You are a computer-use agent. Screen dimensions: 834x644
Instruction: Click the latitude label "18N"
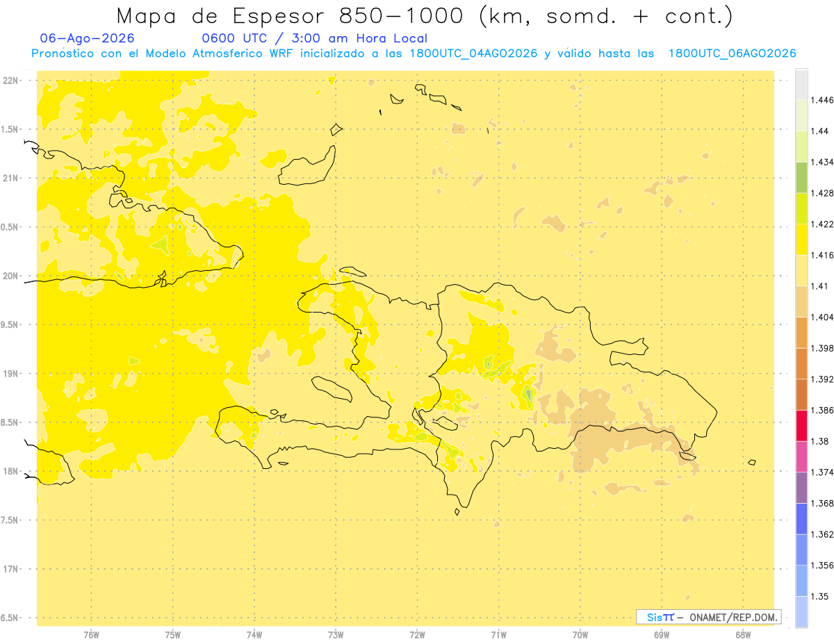[x=12, y=471]
